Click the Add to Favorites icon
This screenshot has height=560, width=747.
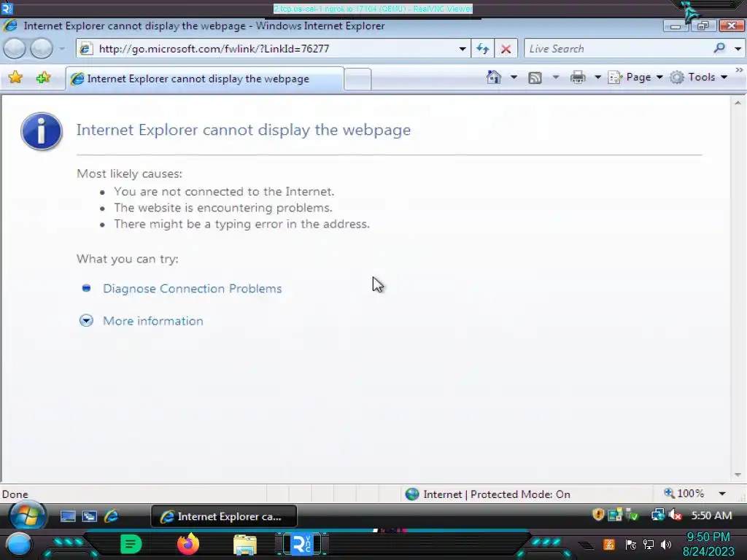coord(43,77)
